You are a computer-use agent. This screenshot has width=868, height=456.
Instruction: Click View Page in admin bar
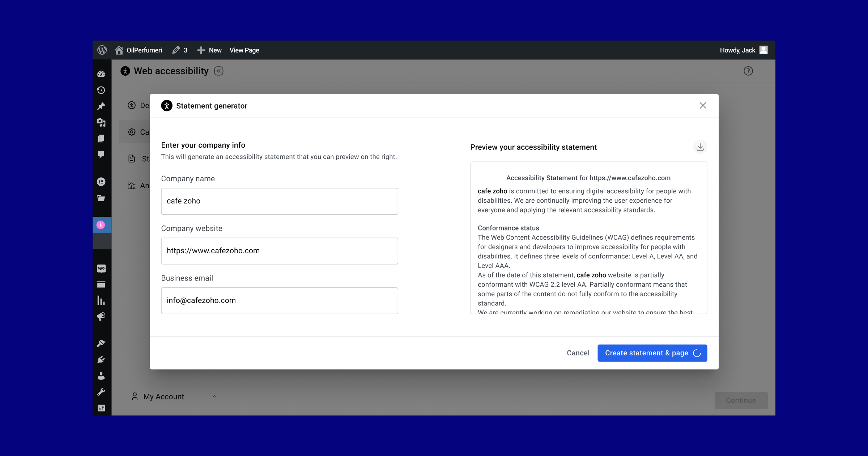pos(244,50)
